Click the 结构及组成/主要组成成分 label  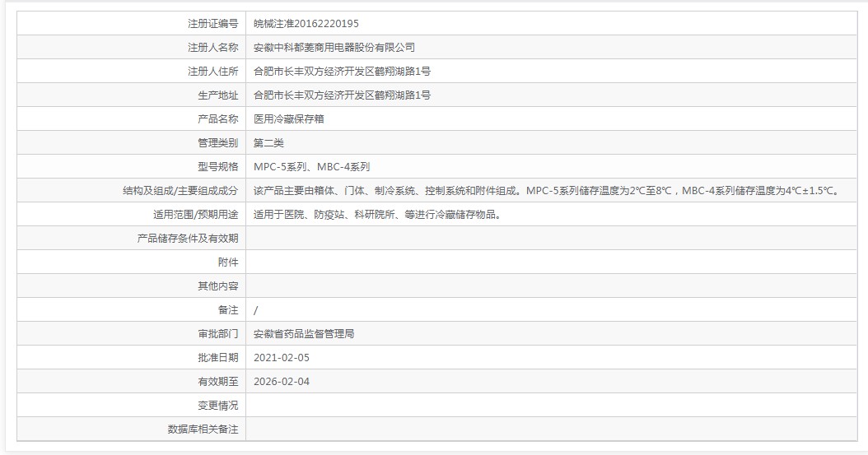tap(180, 191)
